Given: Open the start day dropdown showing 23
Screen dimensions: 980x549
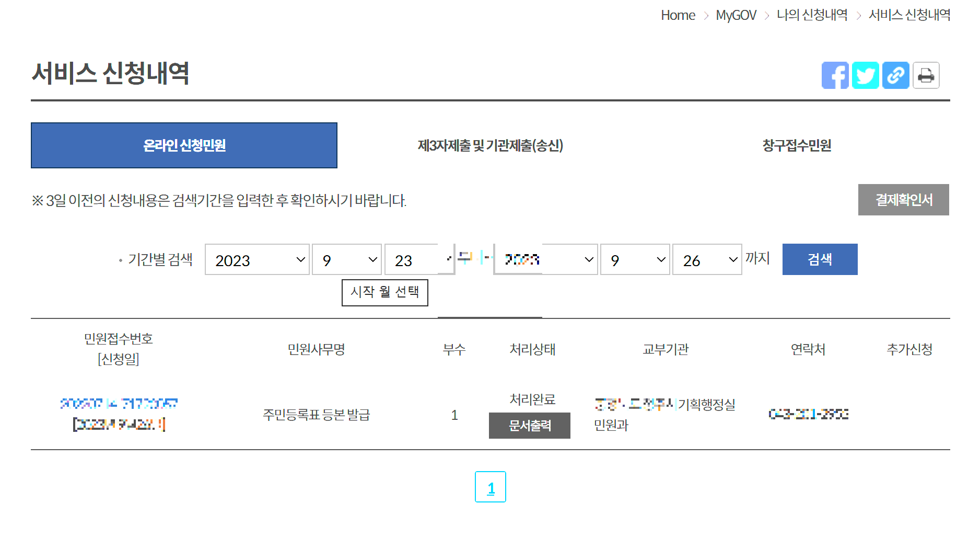Looking at the screenshot, I should pos(418,260).
